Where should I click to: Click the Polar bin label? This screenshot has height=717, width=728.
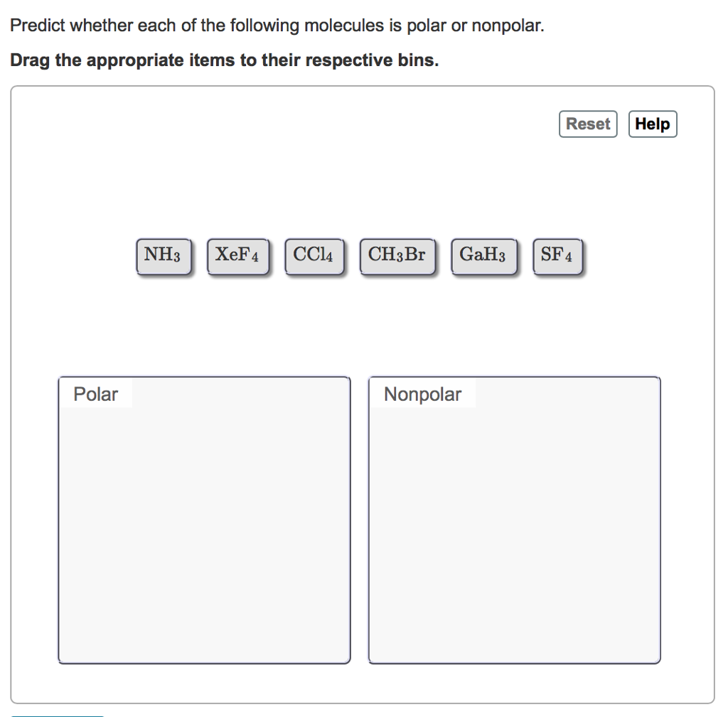point(94,394)
